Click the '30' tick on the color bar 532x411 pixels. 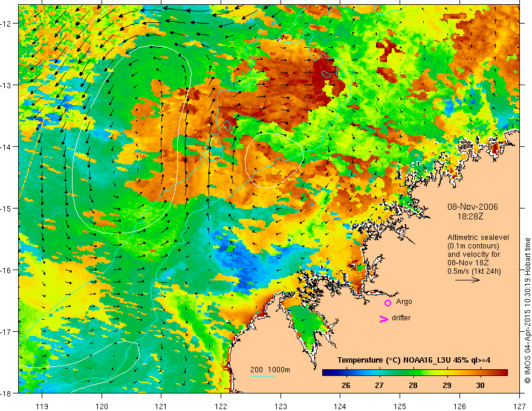(x=480, y=385)
